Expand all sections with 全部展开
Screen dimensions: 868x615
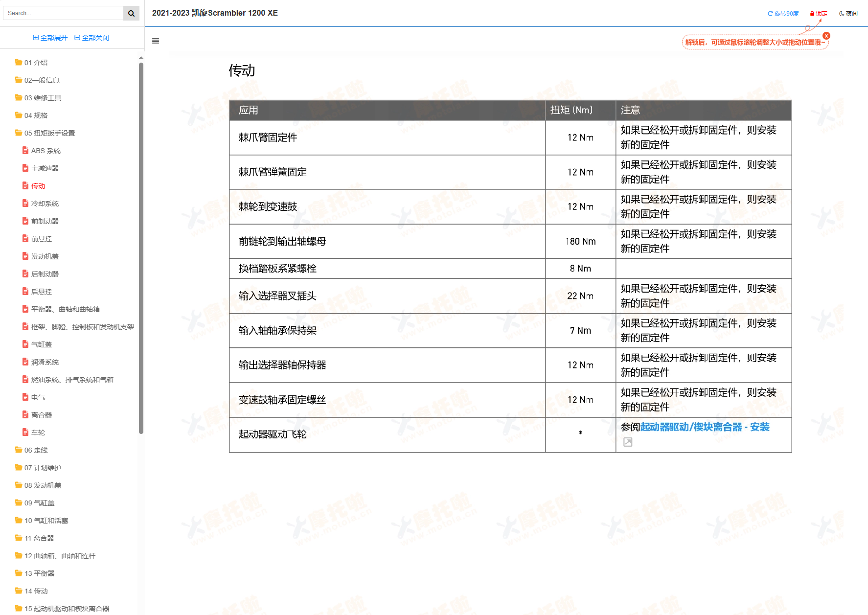50,38
